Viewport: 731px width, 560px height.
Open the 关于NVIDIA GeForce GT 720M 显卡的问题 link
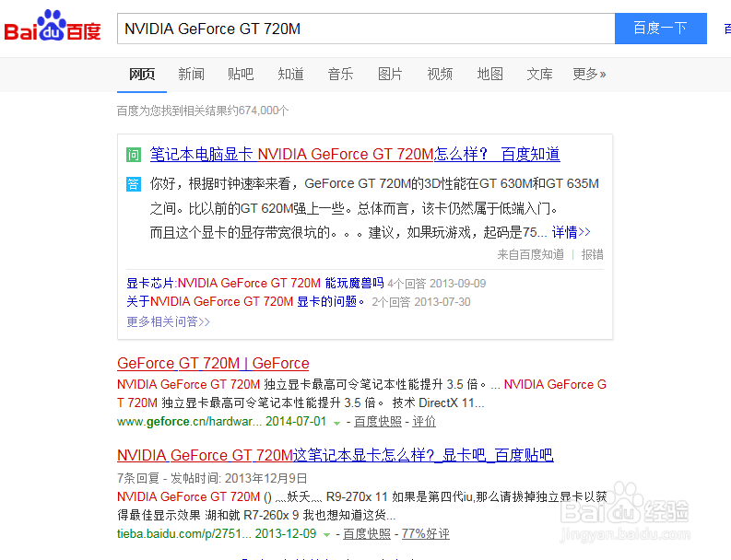[x=246, y=302]
